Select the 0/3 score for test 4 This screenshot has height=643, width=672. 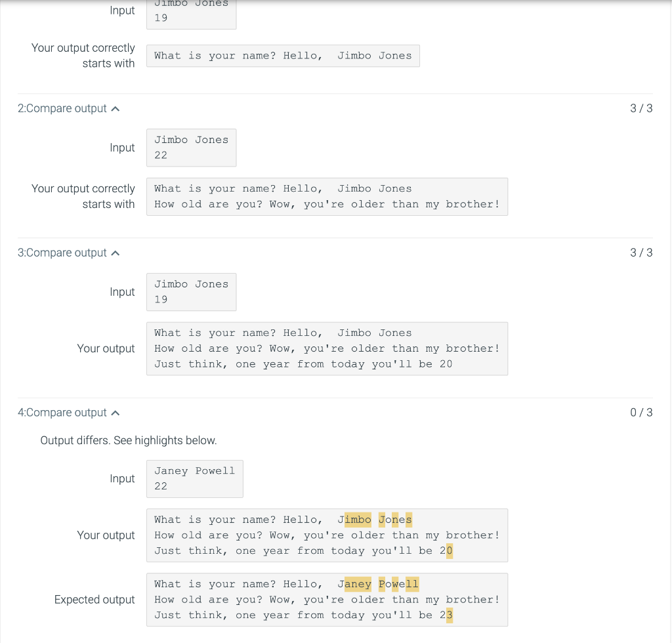point(641,413)
